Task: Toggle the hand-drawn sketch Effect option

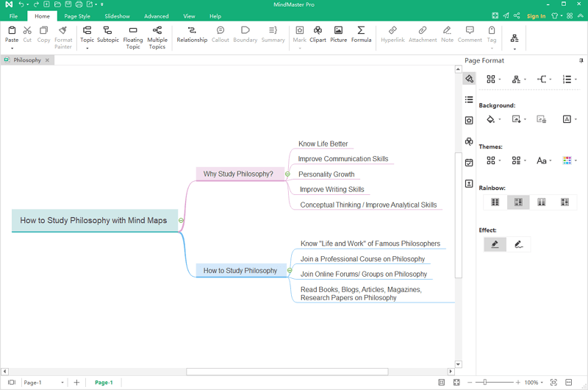Action: click(518, 244)
